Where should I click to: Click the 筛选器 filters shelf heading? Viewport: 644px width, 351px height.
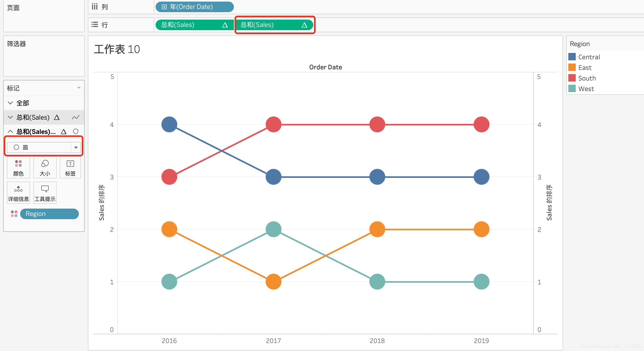[16, 44]
